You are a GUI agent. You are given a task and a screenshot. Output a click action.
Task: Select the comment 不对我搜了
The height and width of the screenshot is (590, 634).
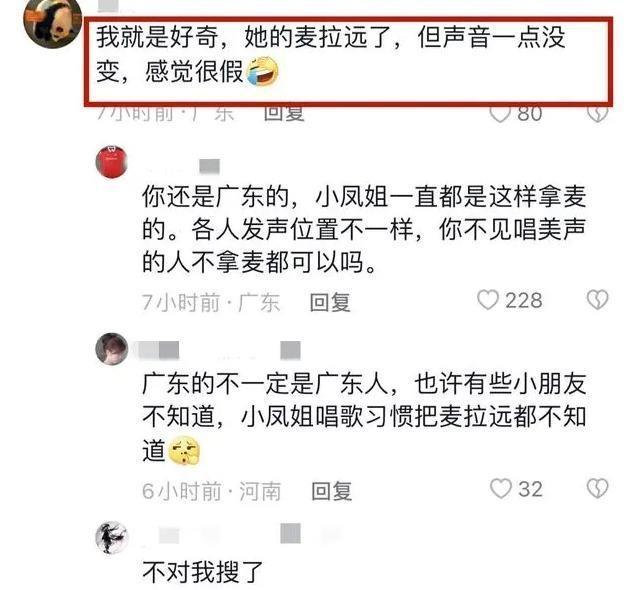click(x=203, y=573)
